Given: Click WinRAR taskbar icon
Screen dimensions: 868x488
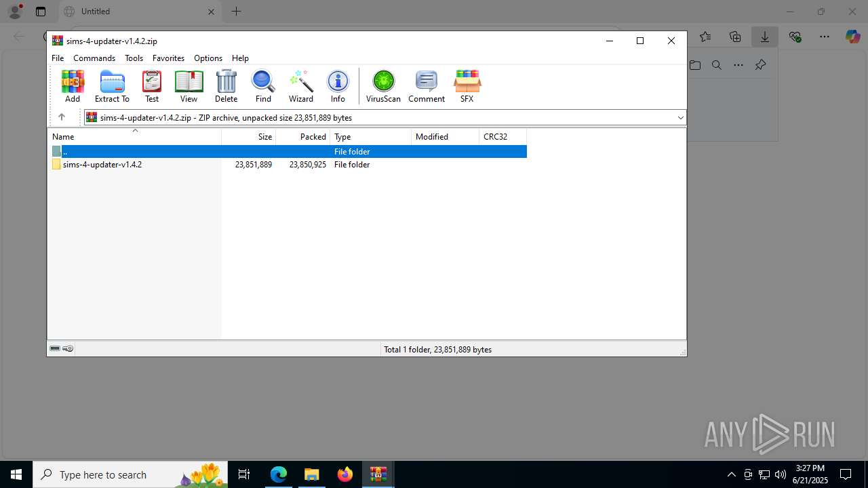Looking at the screenshot, I should (378, 474).
